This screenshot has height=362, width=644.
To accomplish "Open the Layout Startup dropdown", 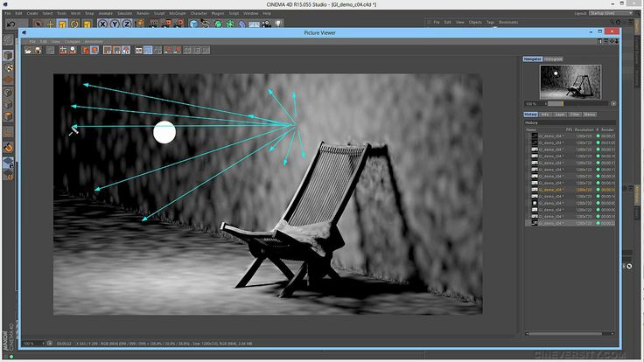I will (x=611, y=13).
